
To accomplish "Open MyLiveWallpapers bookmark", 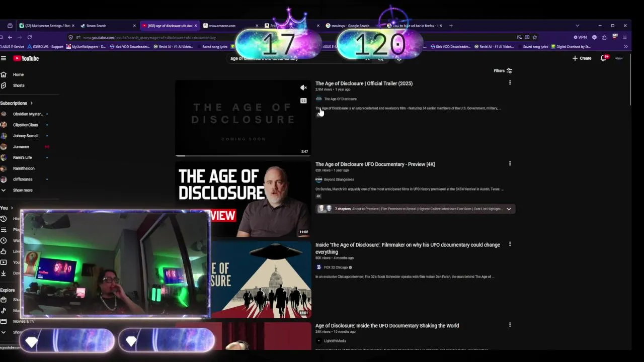I will point(86,47).
